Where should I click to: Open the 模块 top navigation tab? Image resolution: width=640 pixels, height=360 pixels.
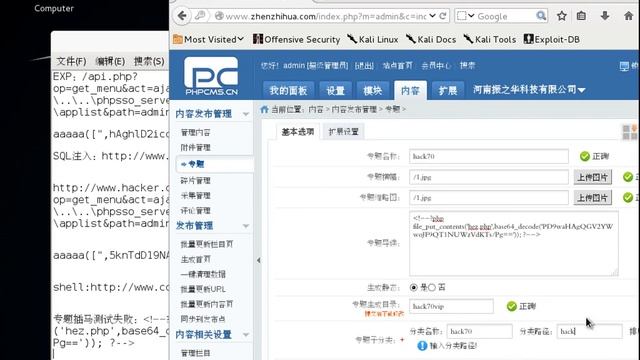(x=373, y=90)
